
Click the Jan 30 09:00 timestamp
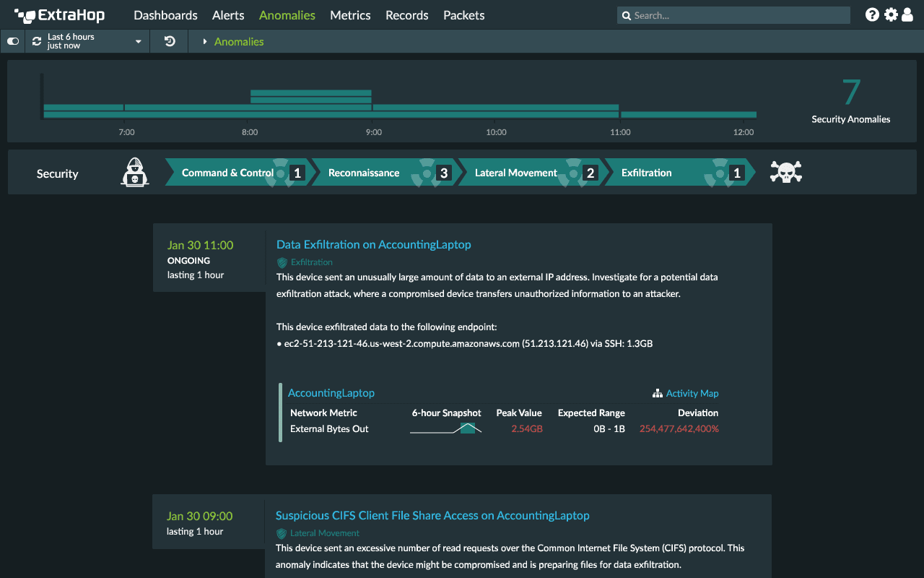200,516
